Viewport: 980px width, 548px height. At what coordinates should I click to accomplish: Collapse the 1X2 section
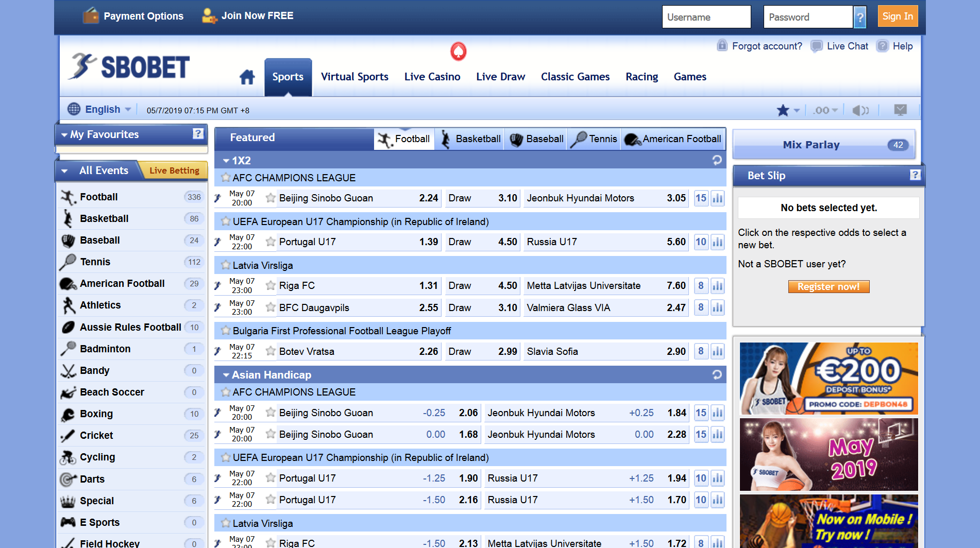(x=226, y=161)
